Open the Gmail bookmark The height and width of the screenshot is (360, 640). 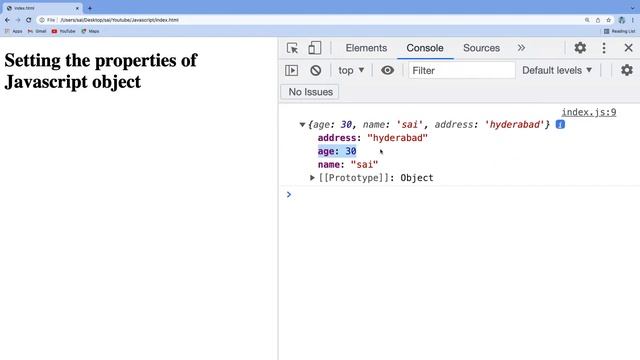tap(37, 31)
